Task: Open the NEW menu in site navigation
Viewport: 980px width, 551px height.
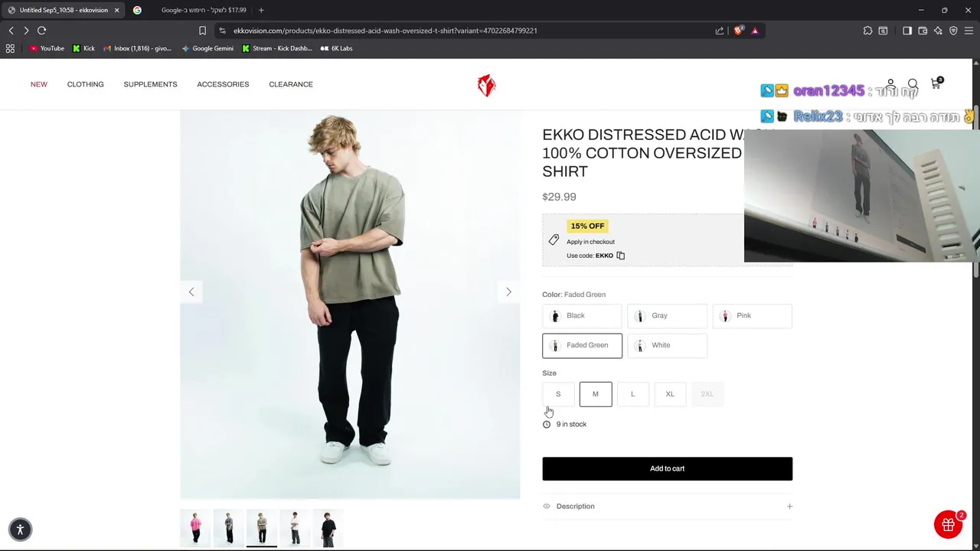Action: [x=39, y=84]
